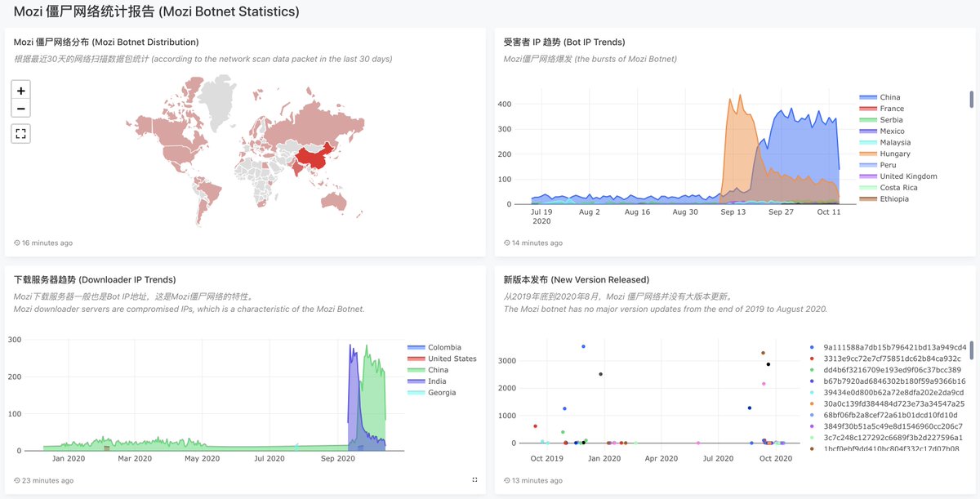The height and width of the screenshot is (499, 980).
Task: Toggle hash 39434e0d800b62 in version legend
Action: [887, 393]
